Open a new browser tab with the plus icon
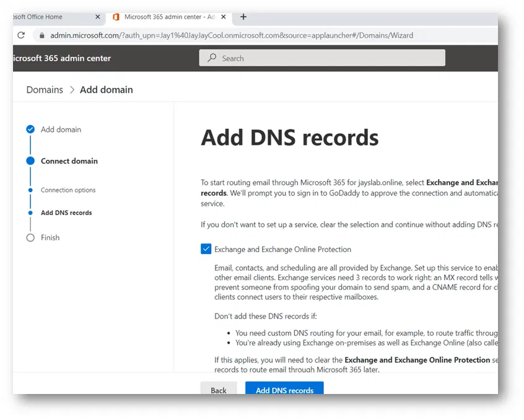Viewport: 524px width, 420px height. [243, 17]
